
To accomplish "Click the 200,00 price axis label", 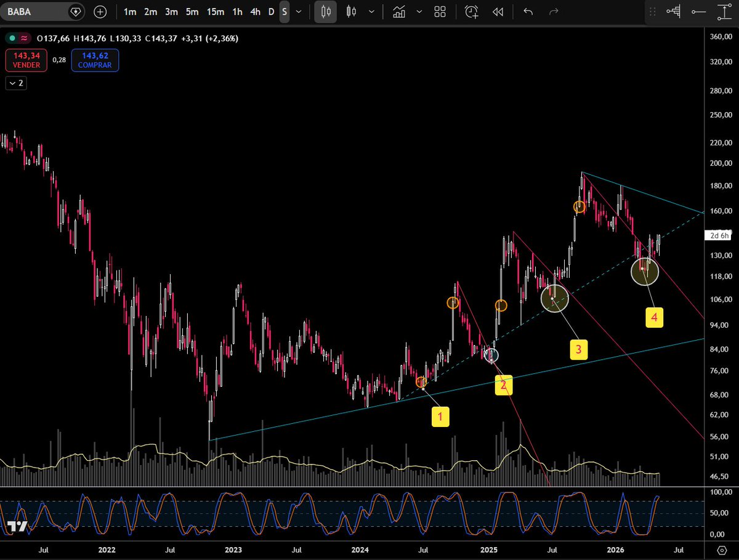I will pyautogui.click(x=721, y=163).
